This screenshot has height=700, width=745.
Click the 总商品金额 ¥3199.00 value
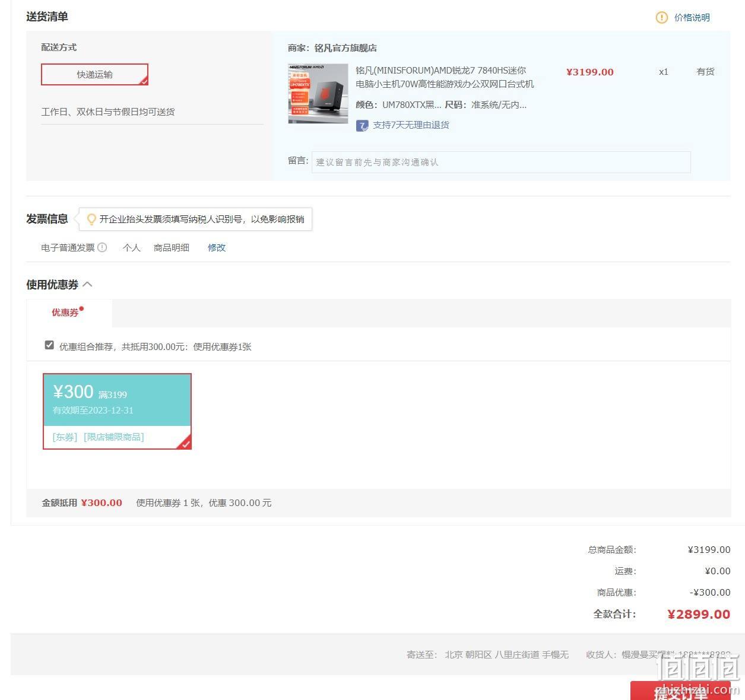click(709, 549)
